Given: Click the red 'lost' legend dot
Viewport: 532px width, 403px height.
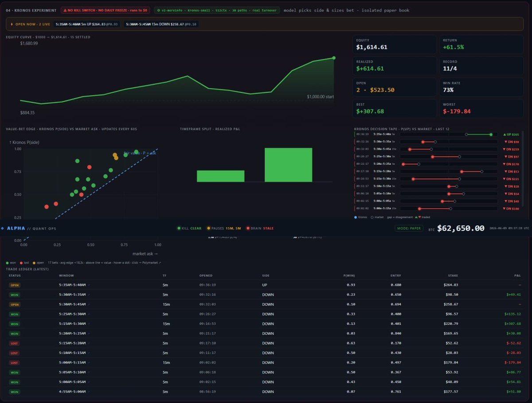Looking at the screenshot, I should pos(21,263).
